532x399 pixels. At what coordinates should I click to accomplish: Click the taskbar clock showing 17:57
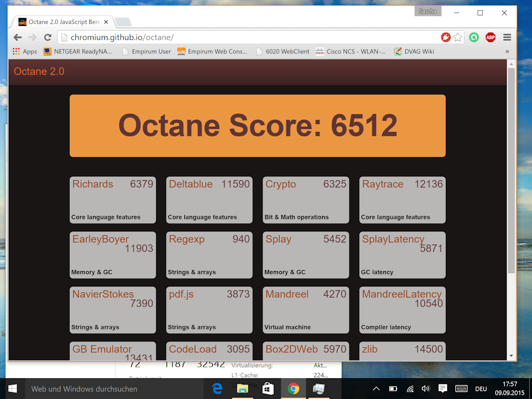(x=510, y=389)
